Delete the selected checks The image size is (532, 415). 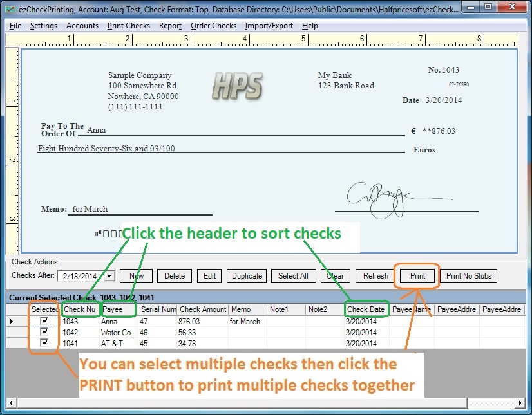click(174, 275)
